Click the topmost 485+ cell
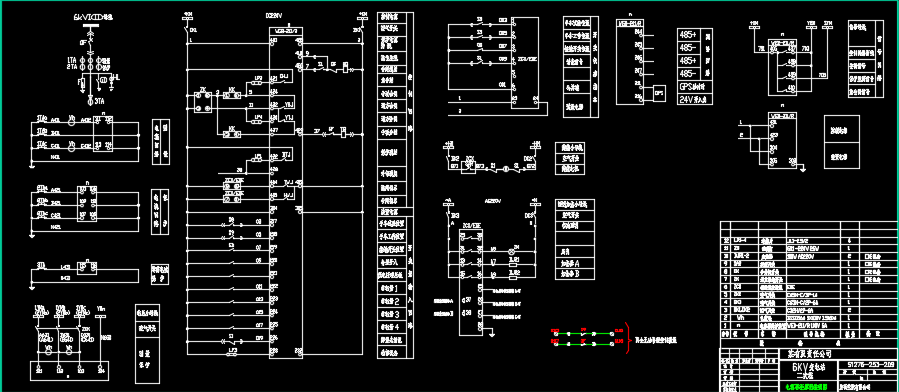 click(x=689, y=35)
